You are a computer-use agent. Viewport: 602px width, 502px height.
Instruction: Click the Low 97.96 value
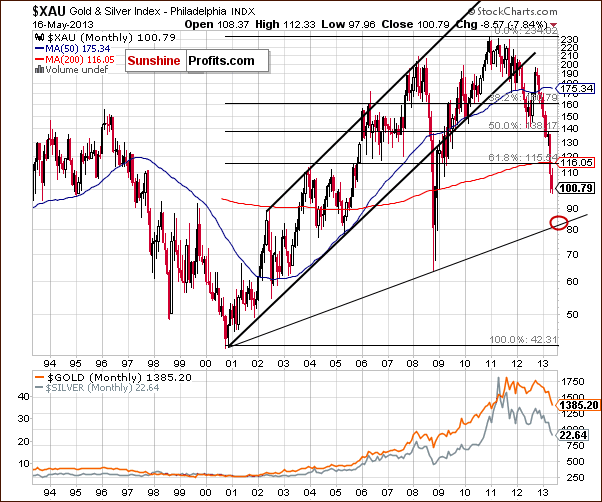tap(348, 24)
